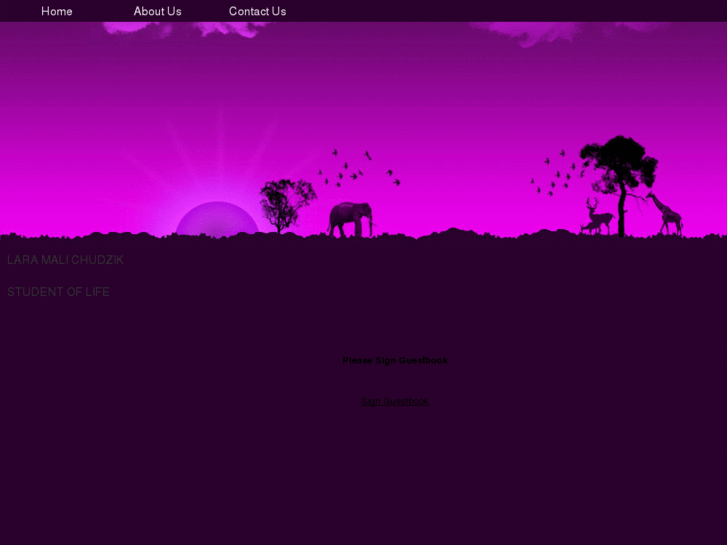Click the Sign Guestbook link
Viewport: 727px width, 545px height.
coord(395,401)
